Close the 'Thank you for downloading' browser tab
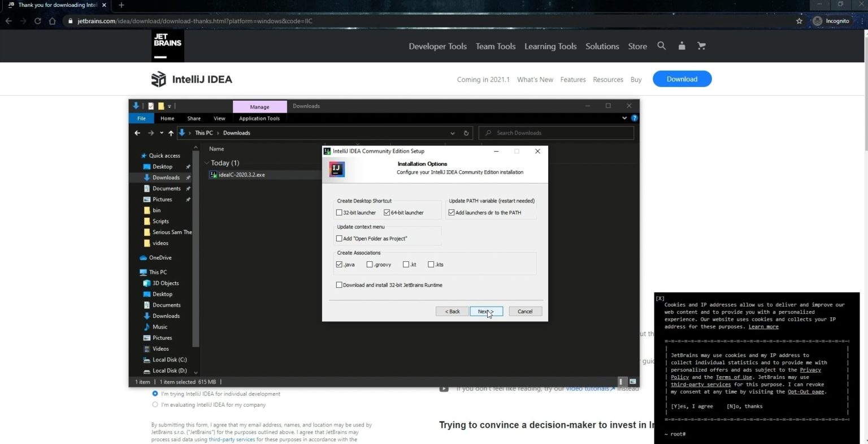This screenshot has height=444, width=868. pos(104,5)
